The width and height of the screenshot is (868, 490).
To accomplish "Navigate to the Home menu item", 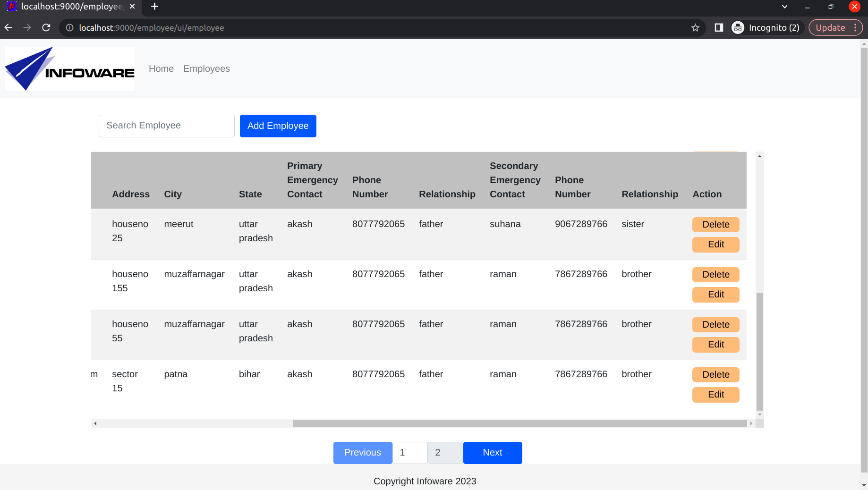I will pos(161,68).
